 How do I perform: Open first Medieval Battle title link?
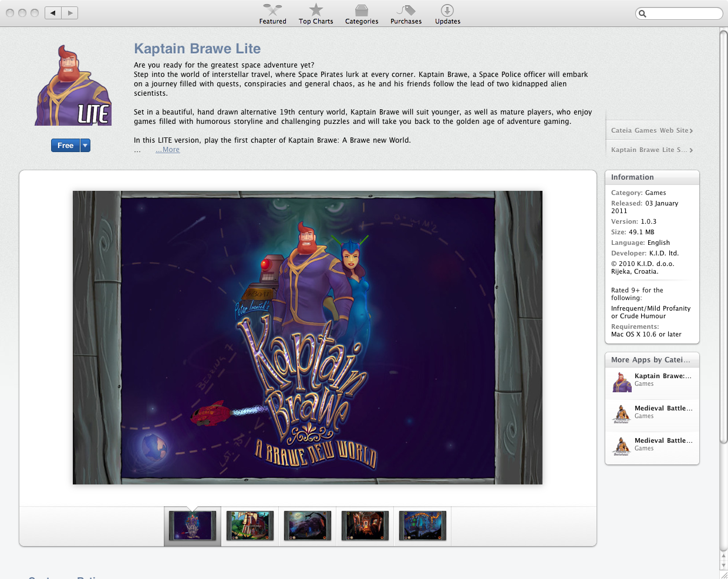(x=663, y=408)
